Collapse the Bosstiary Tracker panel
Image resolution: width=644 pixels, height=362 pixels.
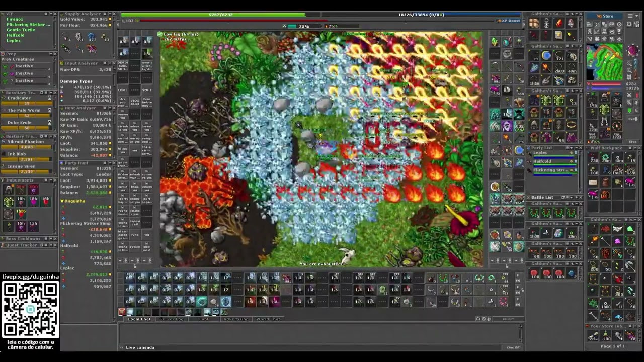coord(51,93)
